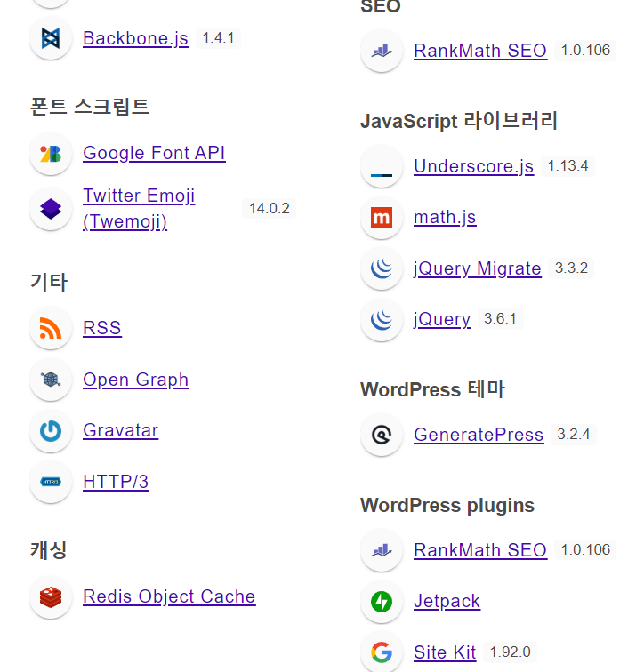
Task: Click the blue Gravatar power icon
Action: tap(51, 431)
